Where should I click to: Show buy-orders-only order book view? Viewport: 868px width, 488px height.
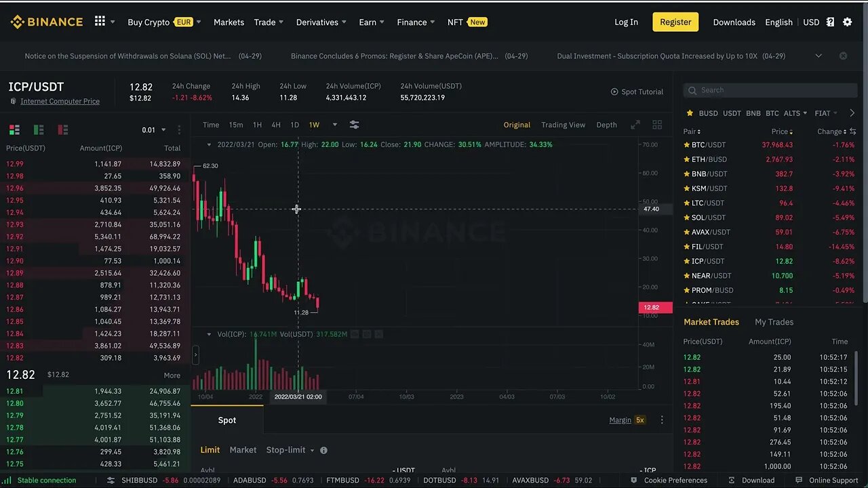[x=39, y=129]
